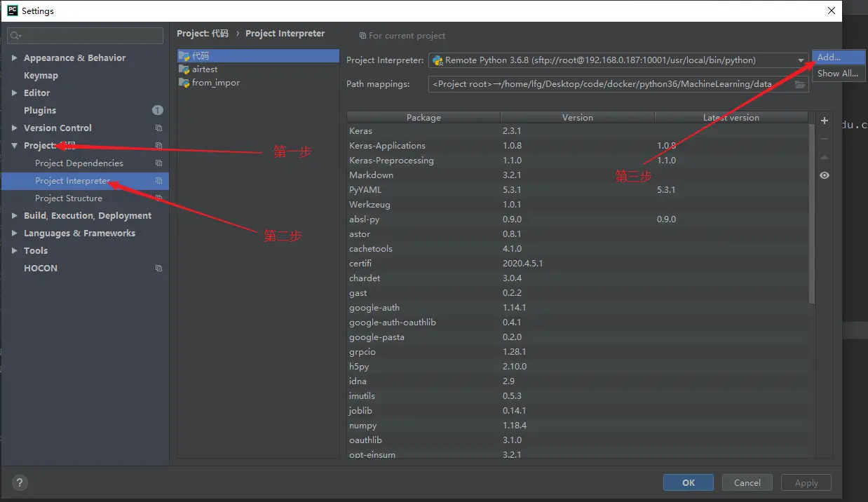
Task: Click the remote Python interpreter icon
Action: click(438, 60)
